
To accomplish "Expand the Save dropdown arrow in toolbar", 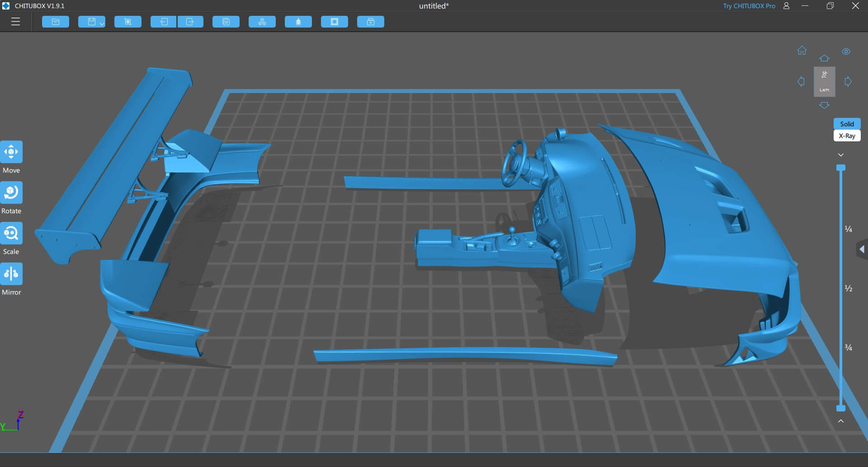I will pos(102,23).
